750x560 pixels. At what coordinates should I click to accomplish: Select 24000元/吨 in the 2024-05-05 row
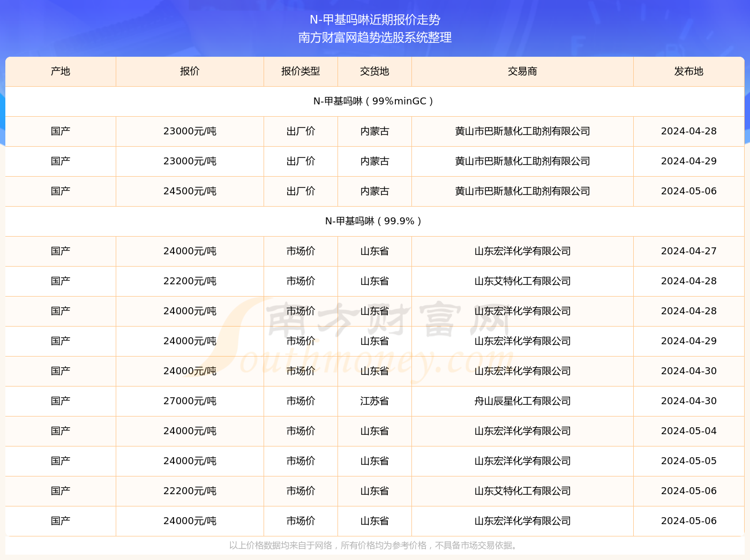click(x=190, y=461)
